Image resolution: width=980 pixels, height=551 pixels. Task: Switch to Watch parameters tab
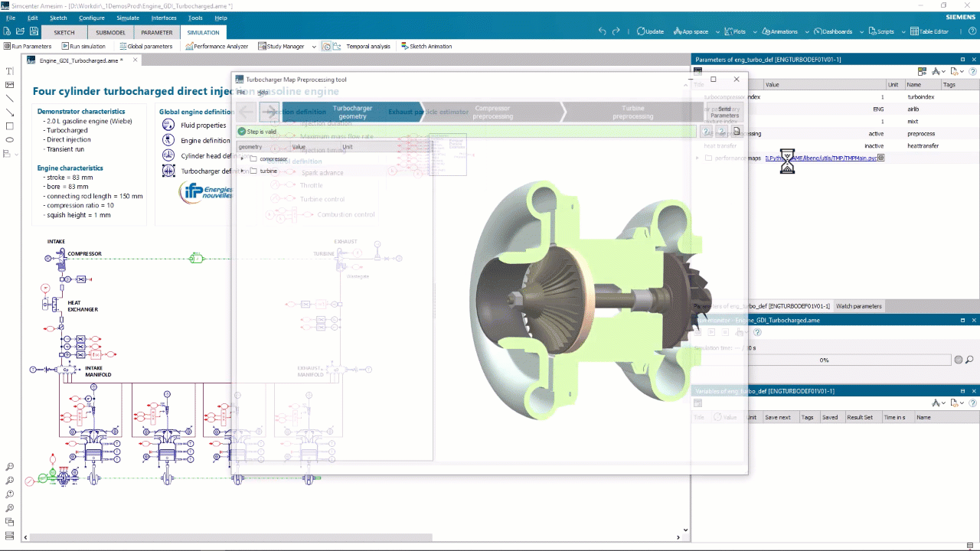(857, 306)
